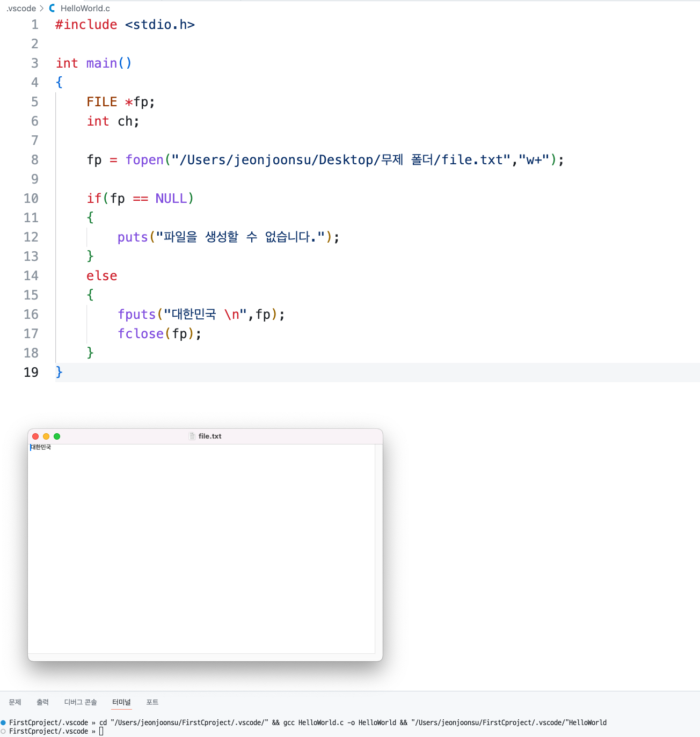The height and width of the screenshot is (737, 700).
Task: Click the .vscode breadcrumb folder
Action: [x=21, y=8]
